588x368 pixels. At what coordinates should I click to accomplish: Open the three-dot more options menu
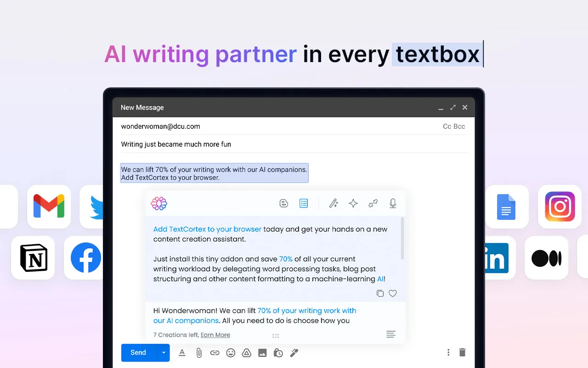[448, 352]
